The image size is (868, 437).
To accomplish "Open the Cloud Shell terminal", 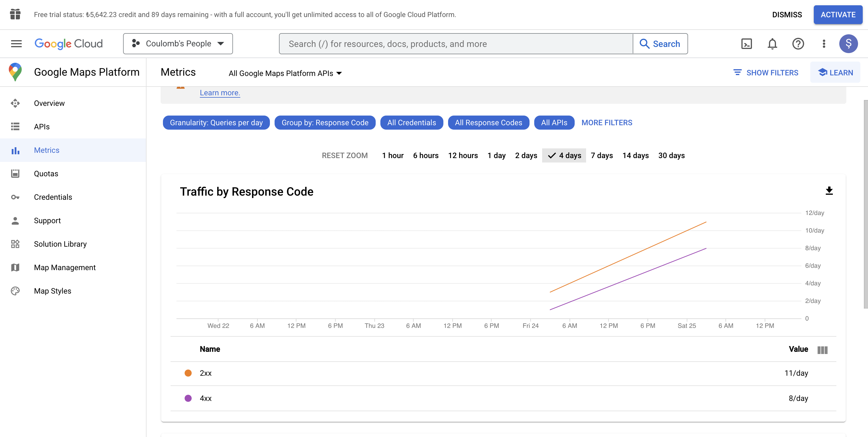I will coord(746,43).
